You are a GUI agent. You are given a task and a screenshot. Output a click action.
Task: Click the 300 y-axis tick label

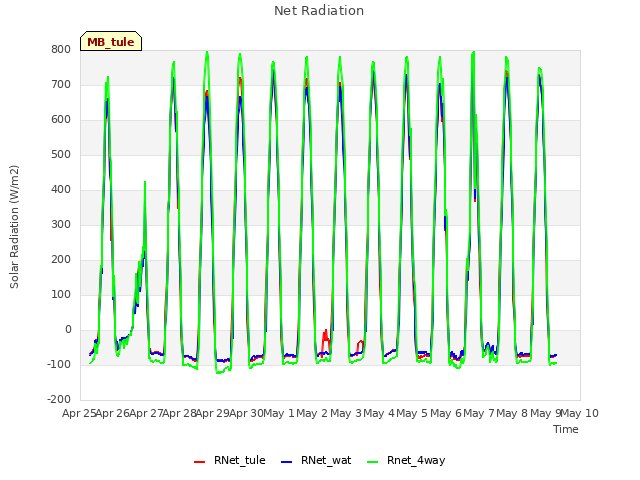[x=61, y=224]
